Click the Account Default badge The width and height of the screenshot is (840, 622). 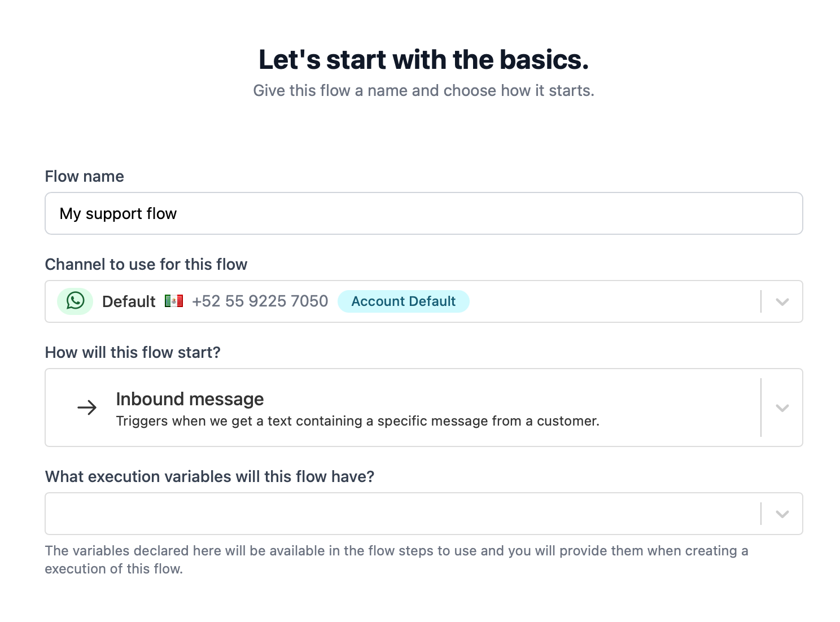point(403,301)
